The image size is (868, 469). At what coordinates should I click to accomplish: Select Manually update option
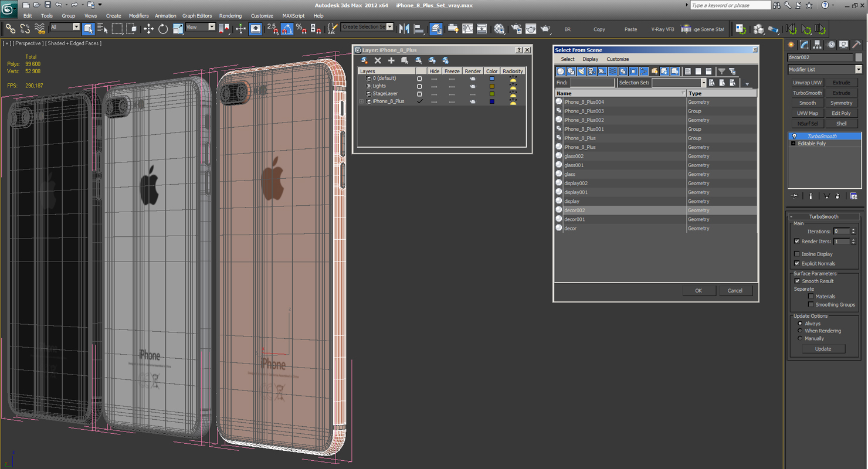pos(800,338)
